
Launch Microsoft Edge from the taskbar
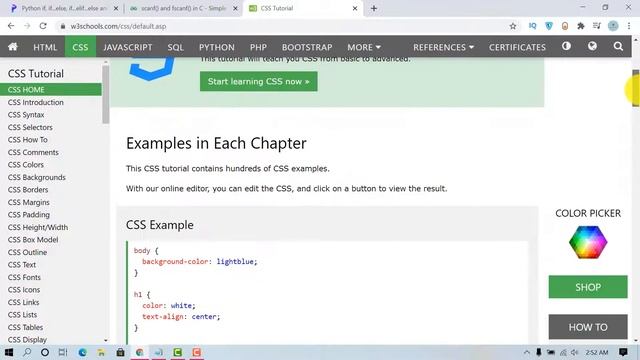[82, 352]
